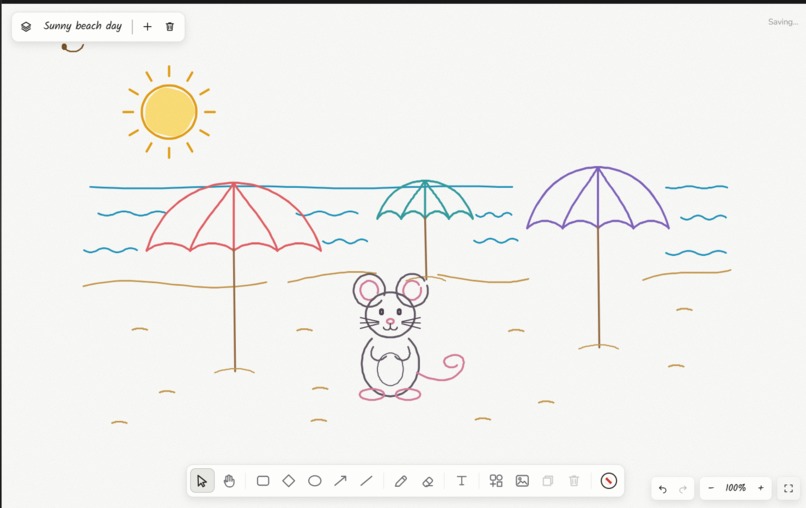Choose the rectangle shape tool
Viewport: 806px width, 508px height.
(263, 481)
